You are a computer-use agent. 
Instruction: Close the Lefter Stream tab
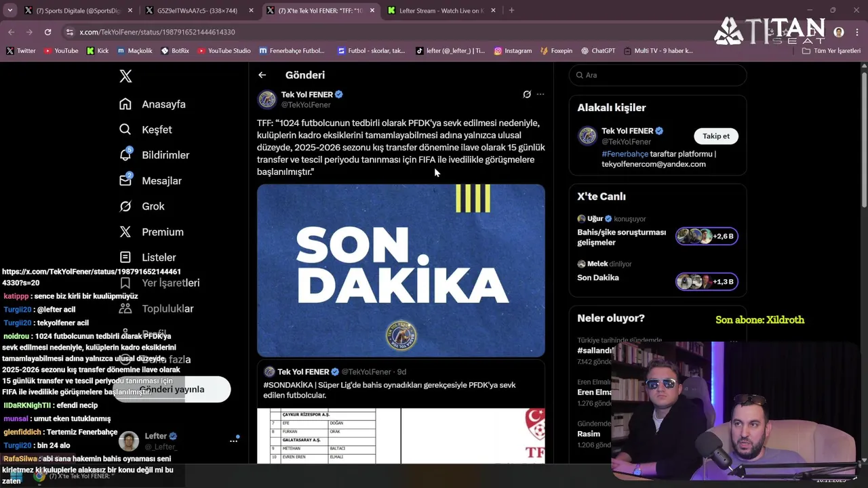(493, 10)
